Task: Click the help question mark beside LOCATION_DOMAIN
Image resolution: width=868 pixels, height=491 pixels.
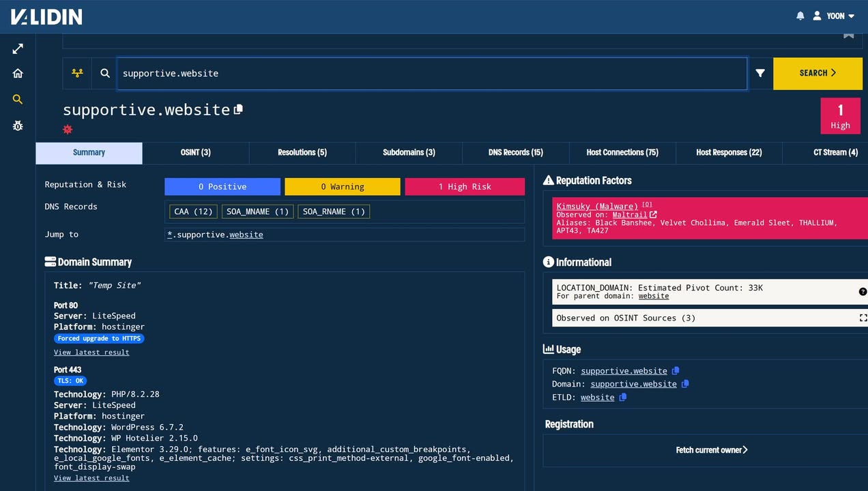Action: [862, 291]
